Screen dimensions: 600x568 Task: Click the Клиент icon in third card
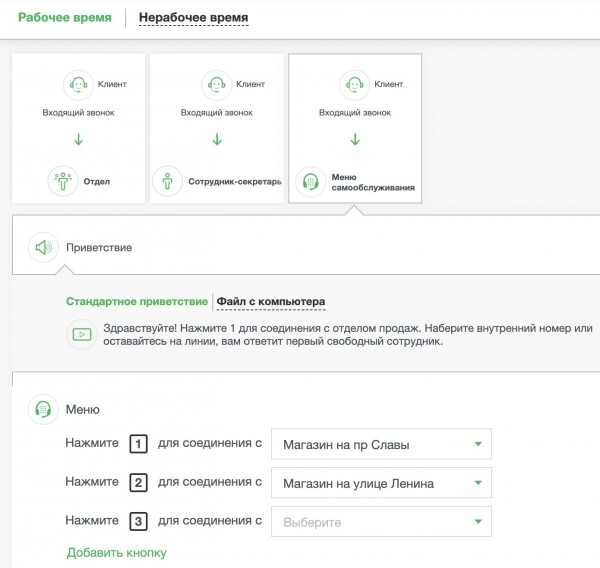click(353, 85)
